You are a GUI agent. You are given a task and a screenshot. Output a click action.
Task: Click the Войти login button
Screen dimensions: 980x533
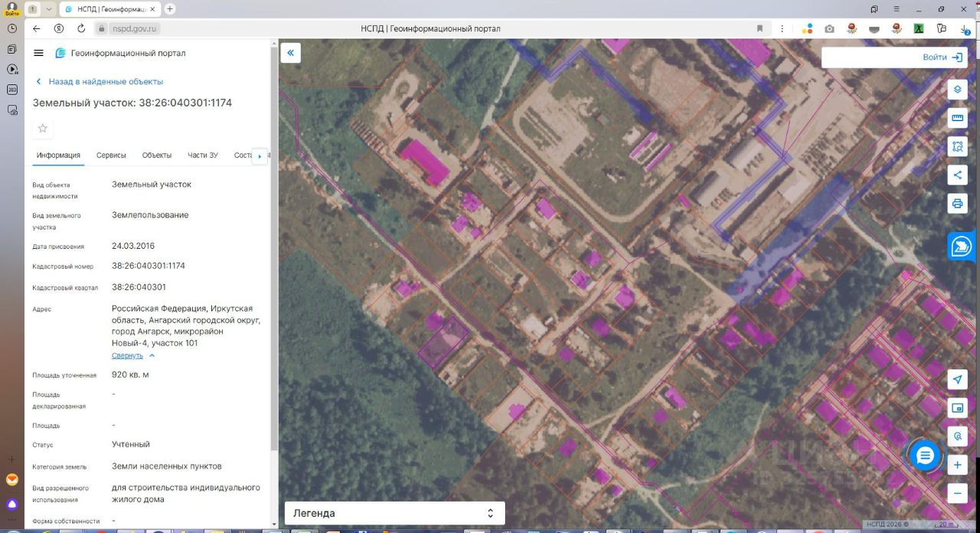[942, 57]
